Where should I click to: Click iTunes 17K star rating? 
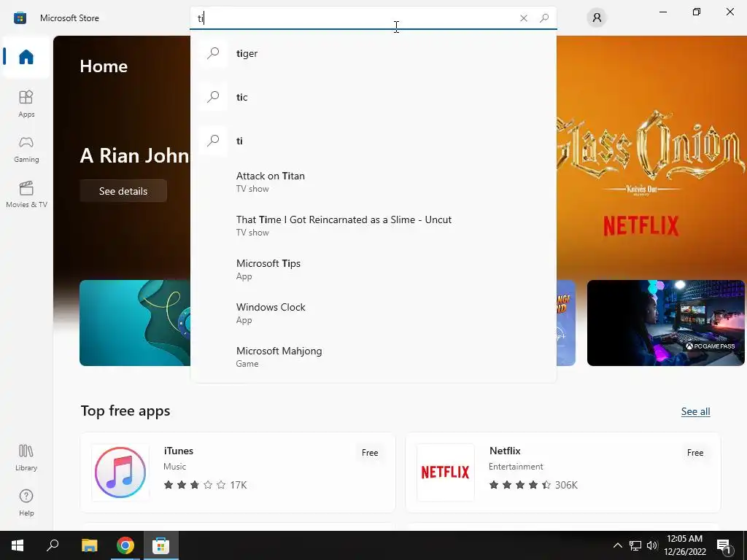click(205, 485)
